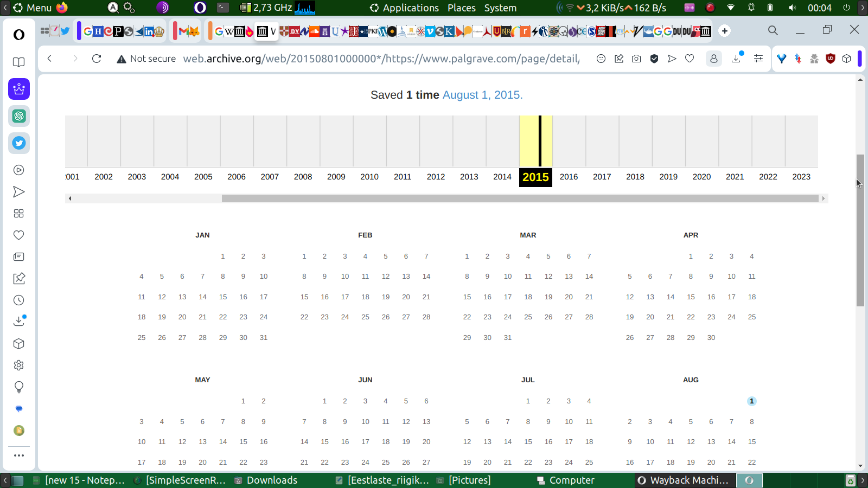Open the Settings gear in the sidebar
This screenshot has width=868, height=488.
(19, 365)
